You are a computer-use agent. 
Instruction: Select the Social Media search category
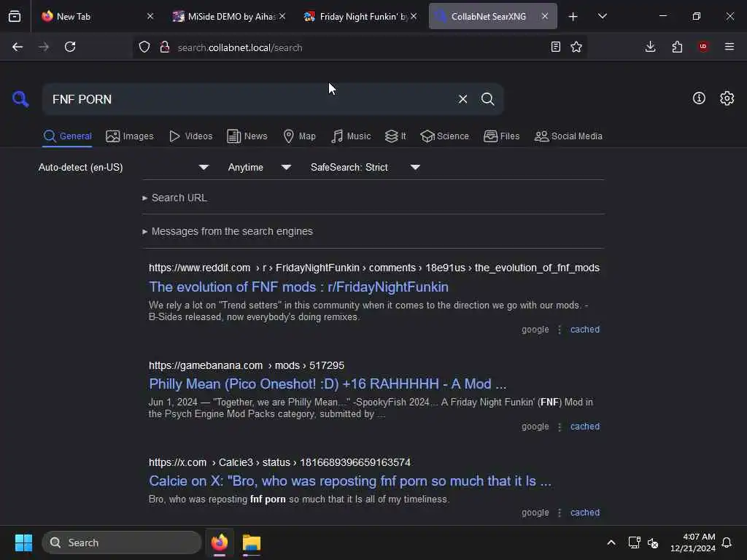tap(568, 136)
